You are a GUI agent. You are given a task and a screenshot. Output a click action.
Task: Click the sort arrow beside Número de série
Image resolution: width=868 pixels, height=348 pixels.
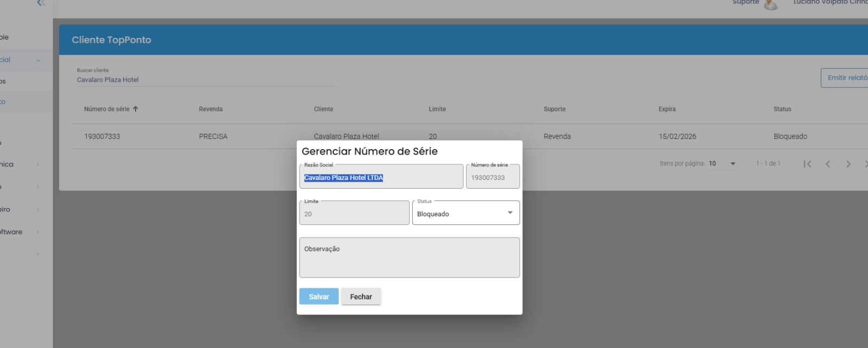pos(136,109)
